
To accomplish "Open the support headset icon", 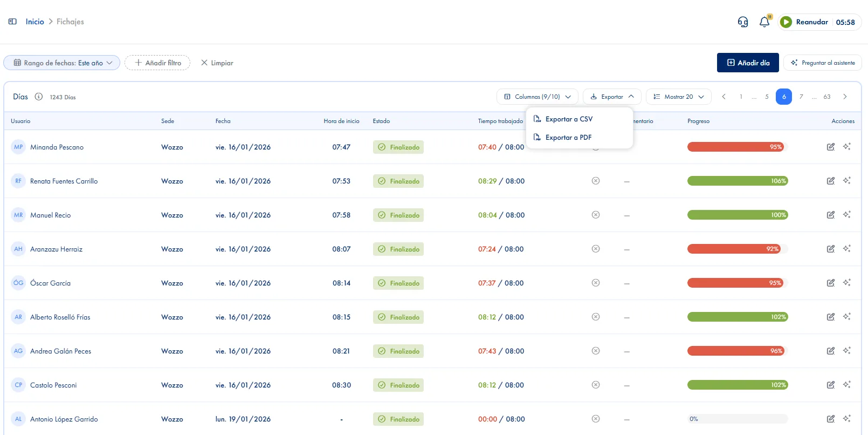I will coord(743,22).
